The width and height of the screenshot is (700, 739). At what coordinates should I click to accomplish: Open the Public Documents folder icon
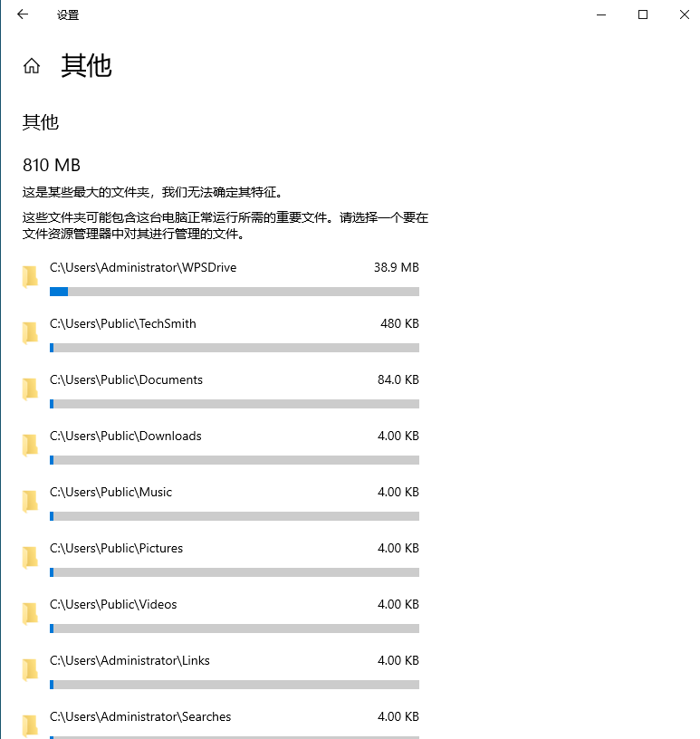pyautogui.click(x=30, y=389)
